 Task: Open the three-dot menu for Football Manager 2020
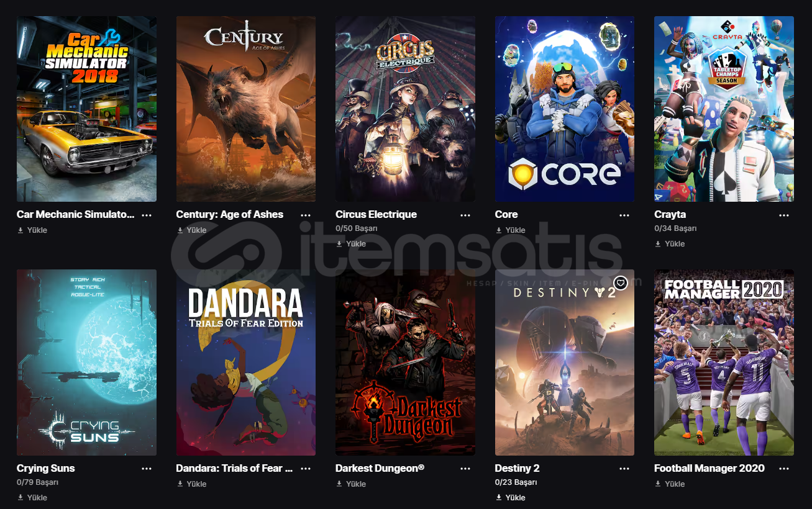(x=784, y=469)
